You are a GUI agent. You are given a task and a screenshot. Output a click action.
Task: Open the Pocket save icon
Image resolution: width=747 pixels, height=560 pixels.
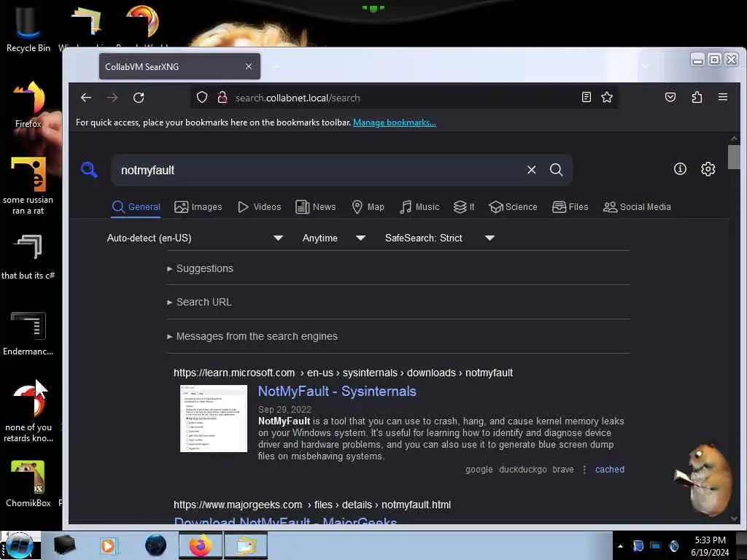pyautogui.click(x=670, y=97)
